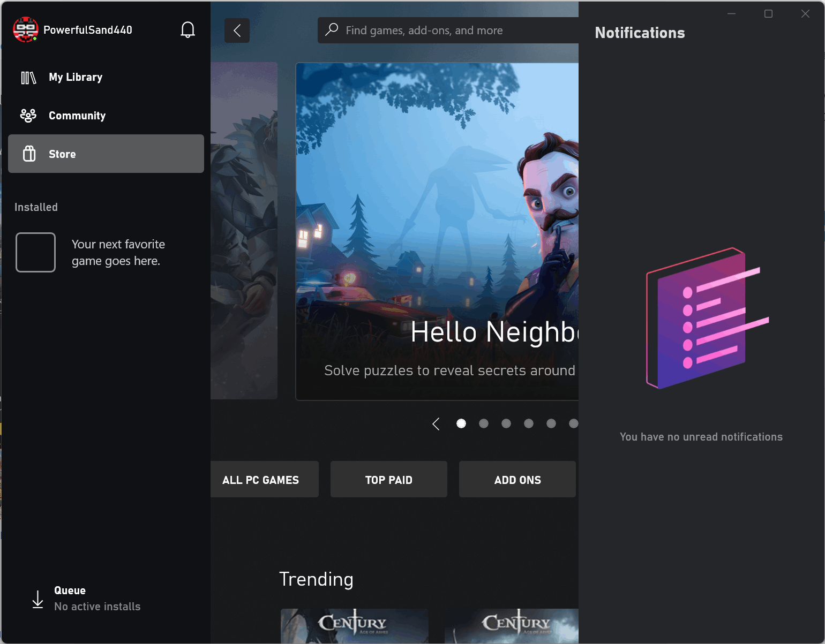The height and width of the screenshot is (644, 825).
Task: Select the fifth carousel page dot
Action: pos(551,423)
